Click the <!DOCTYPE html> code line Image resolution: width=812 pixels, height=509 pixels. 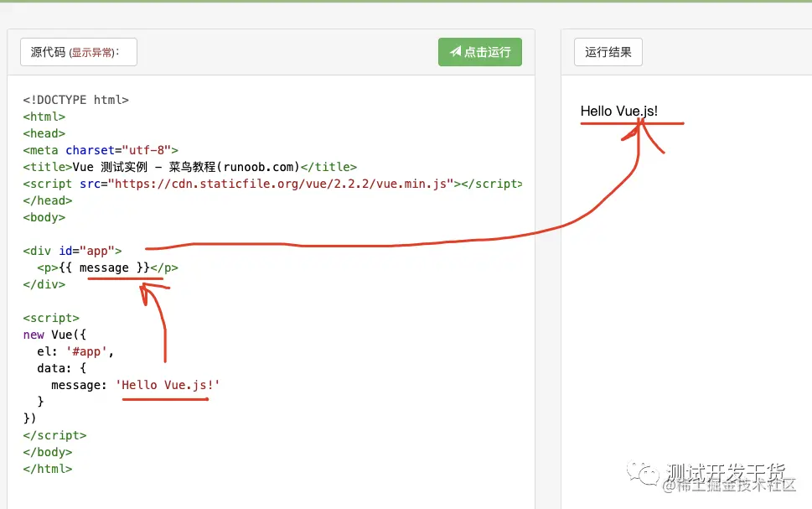pyautogui.click(x=75, y=100)
